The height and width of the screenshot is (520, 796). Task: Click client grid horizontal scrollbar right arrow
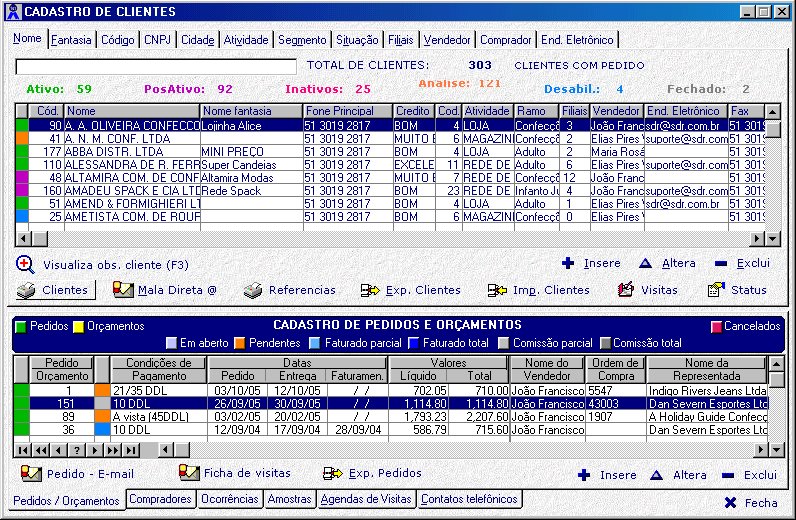(x=757, y=238)
